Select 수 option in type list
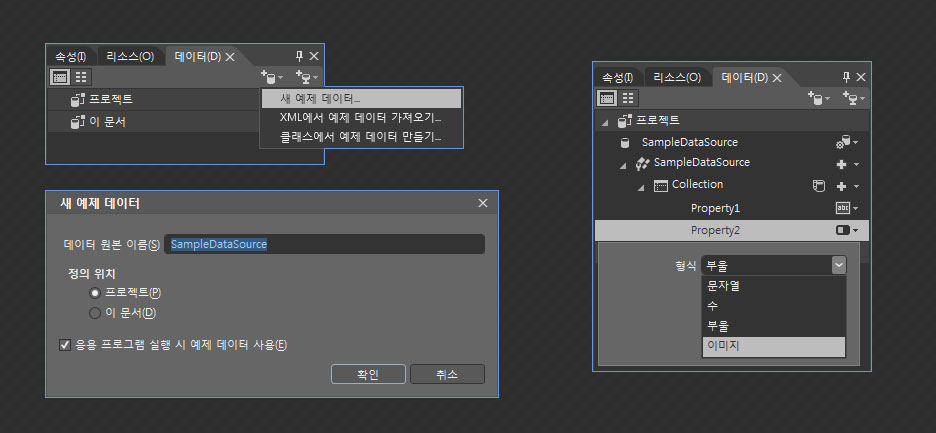 click(x=774, y=306)
